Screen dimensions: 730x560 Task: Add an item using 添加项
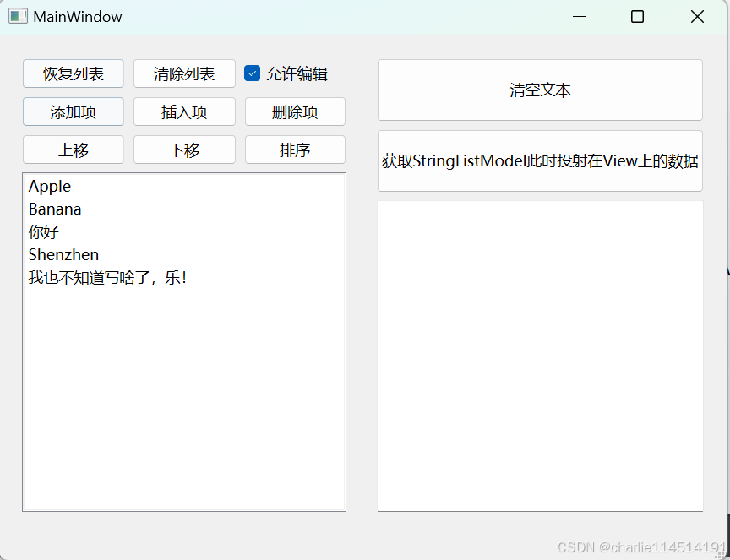click(x=74, y=111)
